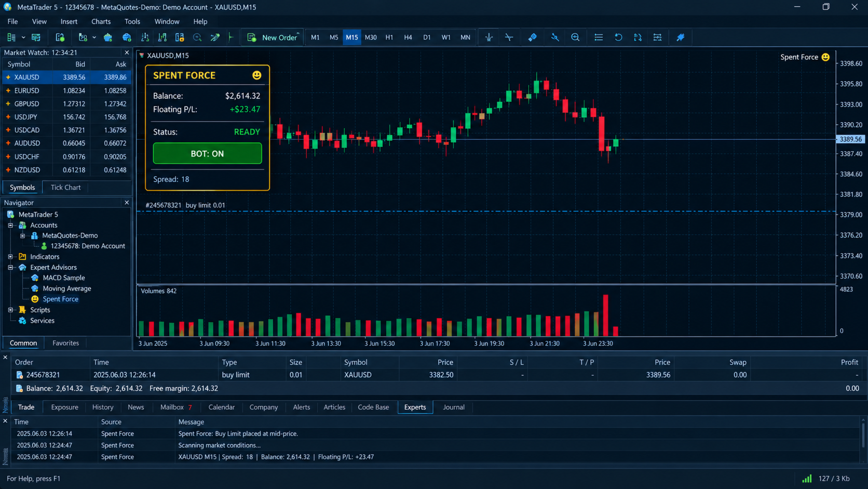The image size is (868, 489).
Task: Select the EURUSD row in Market Watch
Action: tap(66, 90)
